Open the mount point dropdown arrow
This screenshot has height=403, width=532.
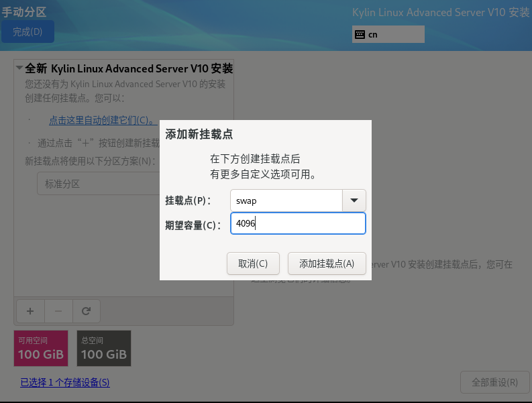point(354,200)
